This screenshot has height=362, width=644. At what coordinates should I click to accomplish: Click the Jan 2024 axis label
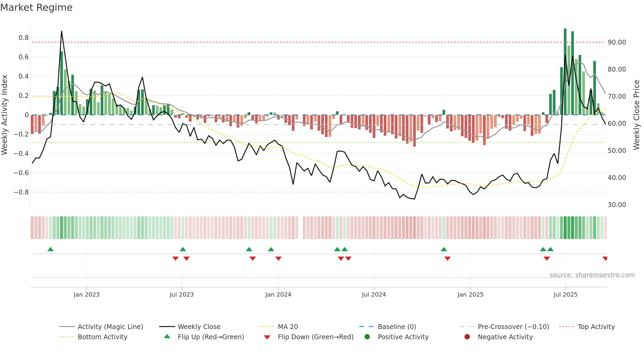278,295
